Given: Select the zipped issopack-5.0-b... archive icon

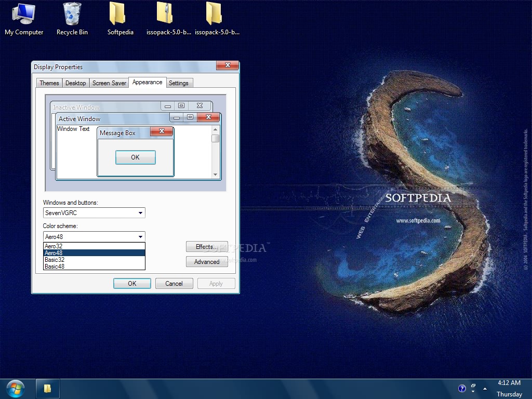Looking at the screenshot, I should tap(169, 19).
